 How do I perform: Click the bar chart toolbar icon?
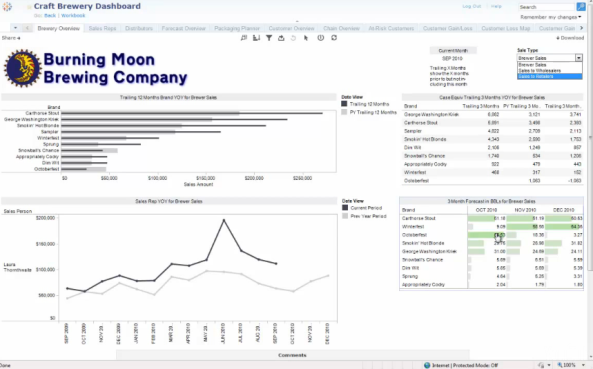(x=256, y=38)
